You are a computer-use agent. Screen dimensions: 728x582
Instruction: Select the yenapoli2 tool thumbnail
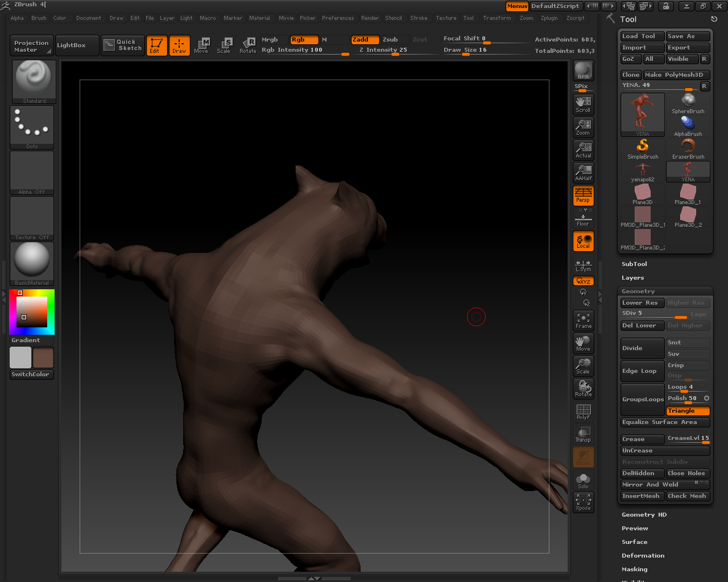tap(642, 172)
